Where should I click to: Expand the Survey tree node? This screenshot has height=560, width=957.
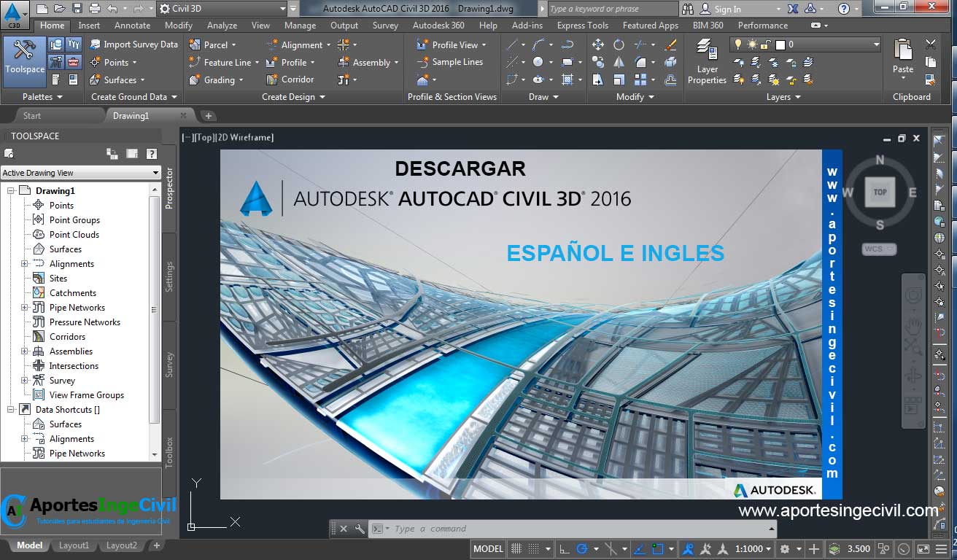coord(25,381)
